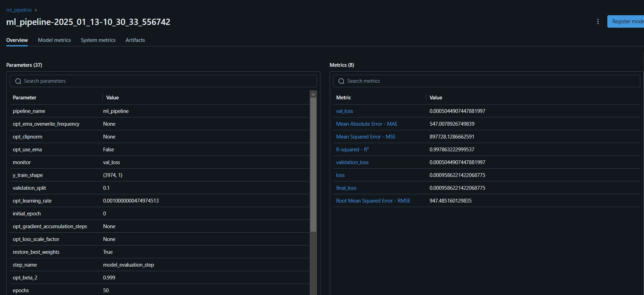
Task: Open the final_loss metric link
Action: point(346,188)
